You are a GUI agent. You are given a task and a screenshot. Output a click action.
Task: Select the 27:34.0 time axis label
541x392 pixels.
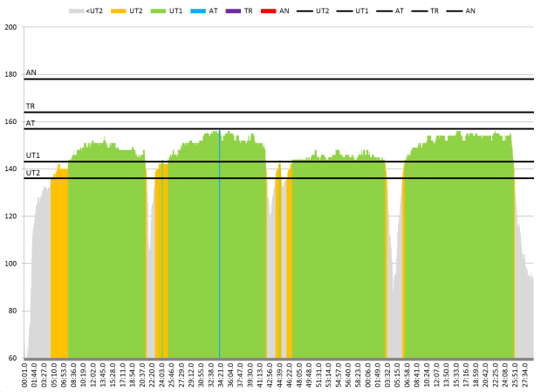click(x=529, y=375)
